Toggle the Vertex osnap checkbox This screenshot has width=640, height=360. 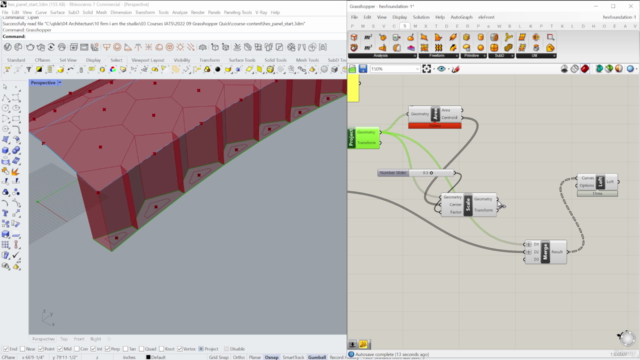click(180, 349)
